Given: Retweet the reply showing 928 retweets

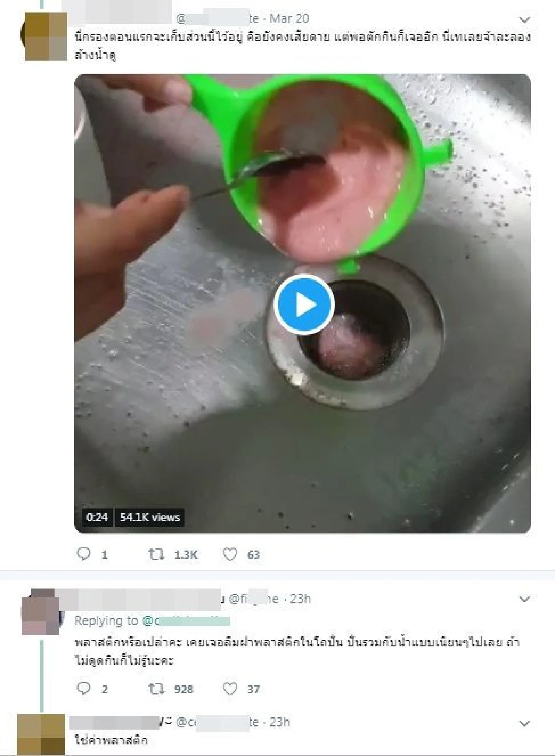Looking at the screenshot, I should [156, 689].
